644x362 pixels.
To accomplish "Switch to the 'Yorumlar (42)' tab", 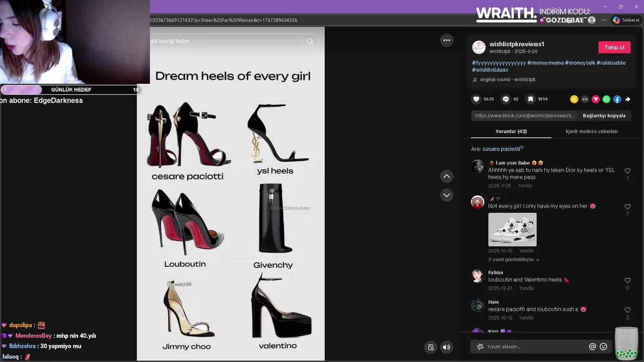I will coord(511,131).
